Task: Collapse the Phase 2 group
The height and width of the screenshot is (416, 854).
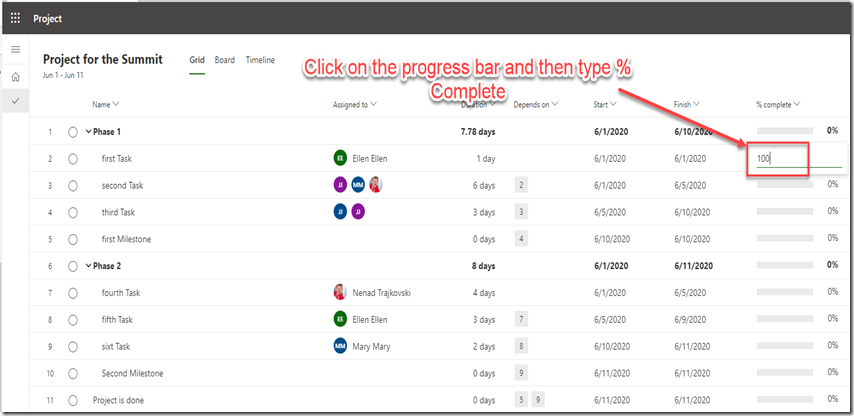Action: [x=88, y=266]
